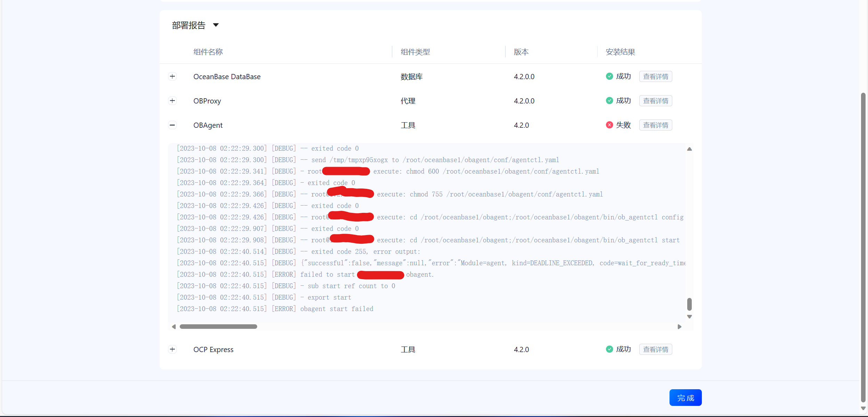Click page scrollbar down arrow
Screen dimensions: 868x417
click(863, 408)
